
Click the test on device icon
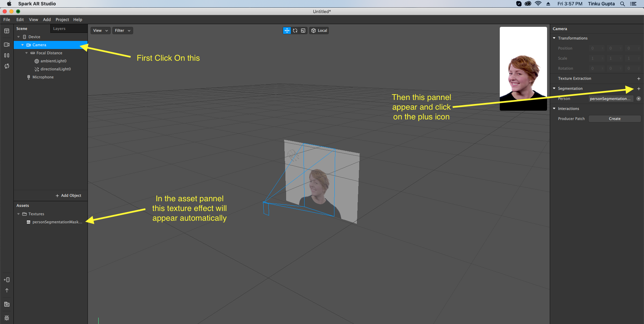7,280
